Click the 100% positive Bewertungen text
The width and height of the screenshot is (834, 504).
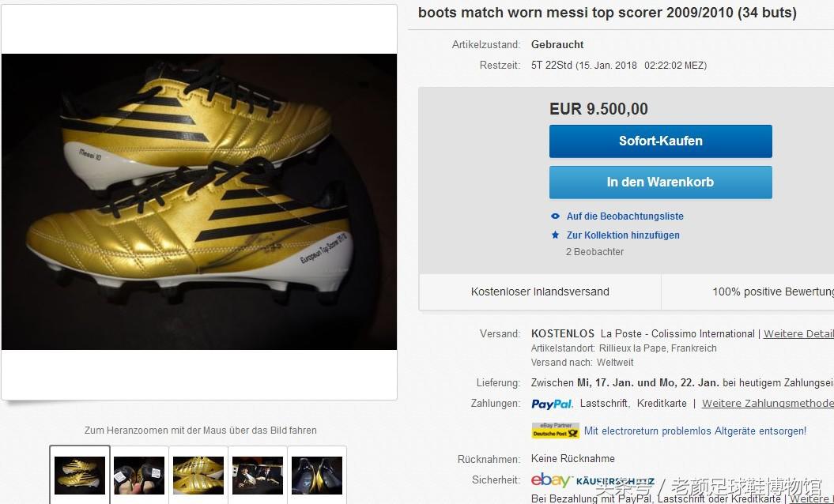[772, 292]
